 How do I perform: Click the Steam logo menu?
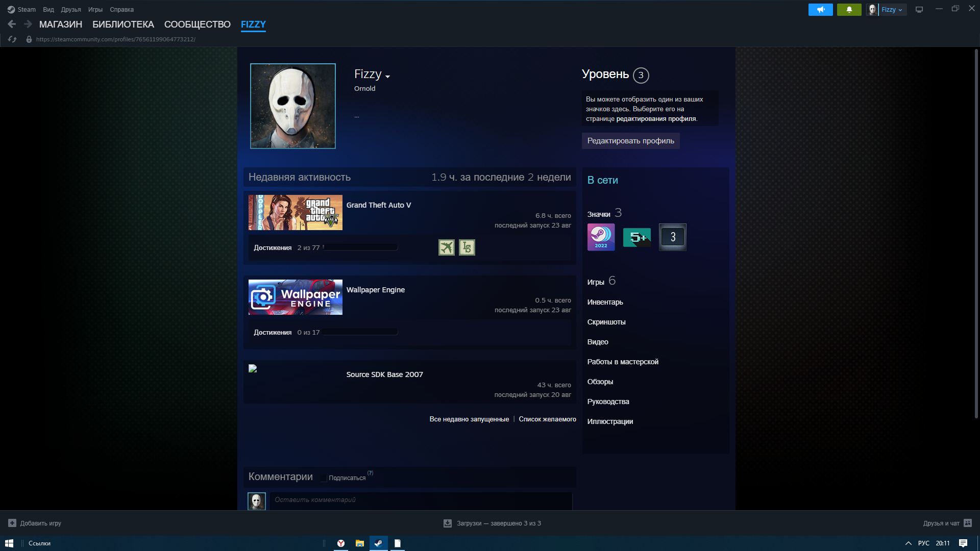11,10
